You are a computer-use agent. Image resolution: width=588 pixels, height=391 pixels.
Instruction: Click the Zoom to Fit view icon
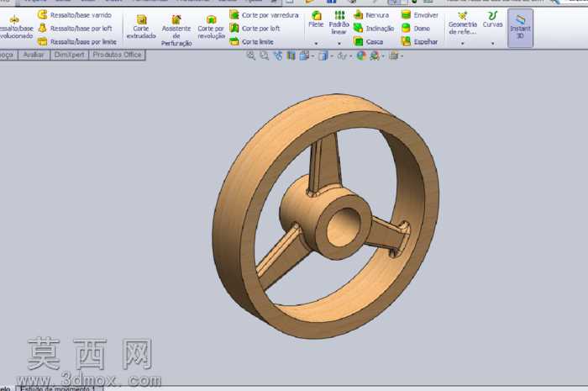click(x=250, y=55)
